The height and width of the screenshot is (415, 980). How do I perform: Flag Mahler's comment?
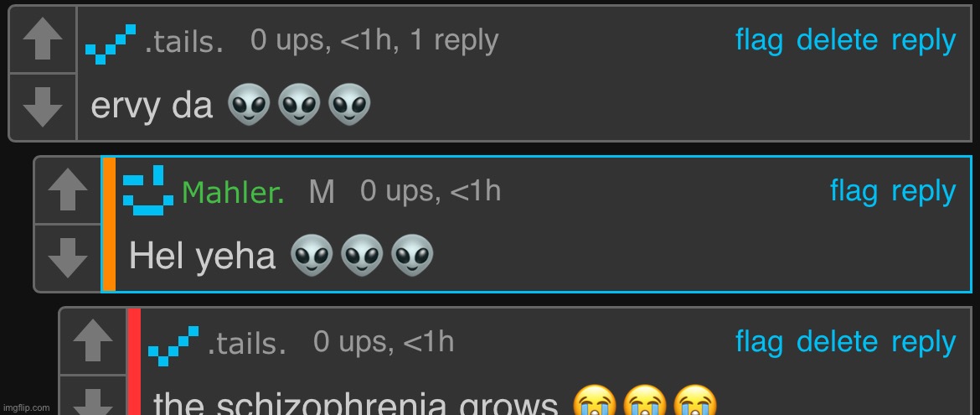[x=854, y=191]
